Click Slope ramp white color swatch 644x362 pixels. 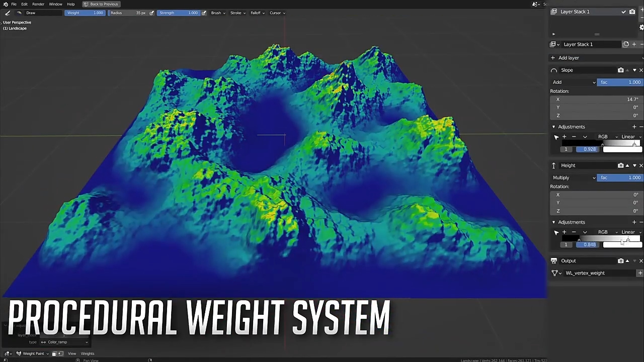[x=622, y=149]
